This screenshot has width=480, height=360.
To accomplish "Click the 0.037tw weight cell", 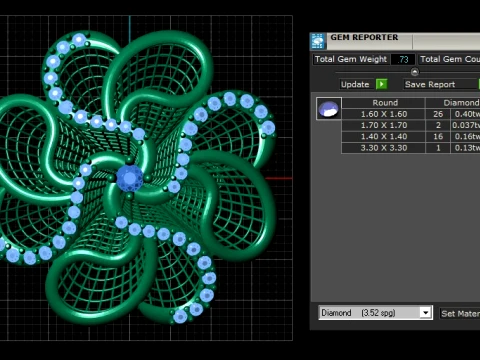I will 466,125.
